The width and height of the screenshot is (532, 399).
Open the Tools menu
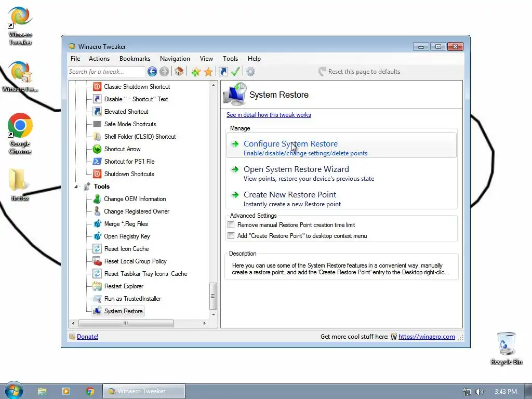coord(230,59)
